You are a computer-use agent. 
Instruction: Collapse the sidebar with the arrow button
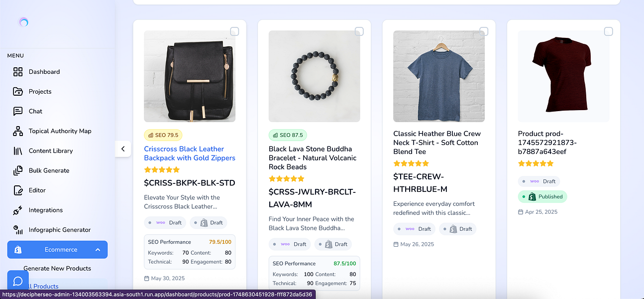123,149
